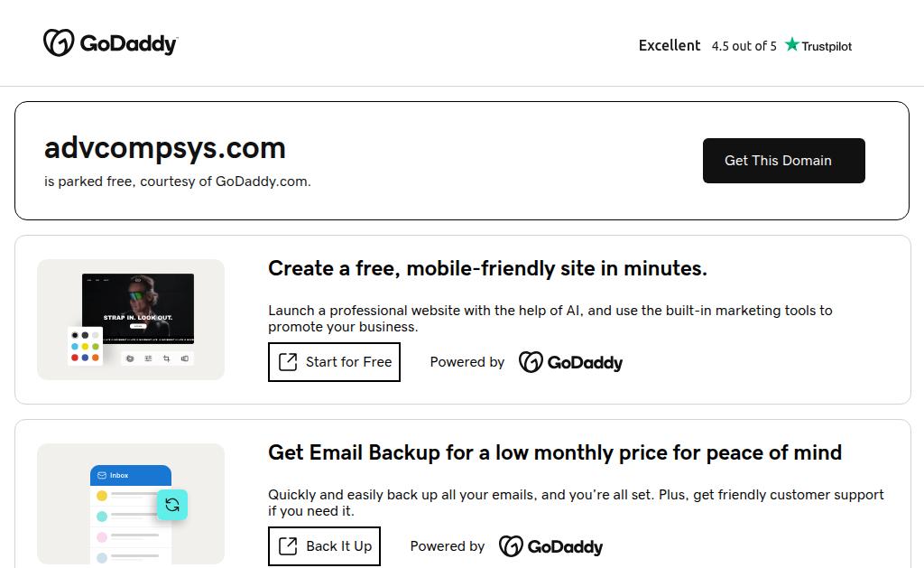
Task: Click the GoDaddy logo in the header
Action: coord(110,43)
